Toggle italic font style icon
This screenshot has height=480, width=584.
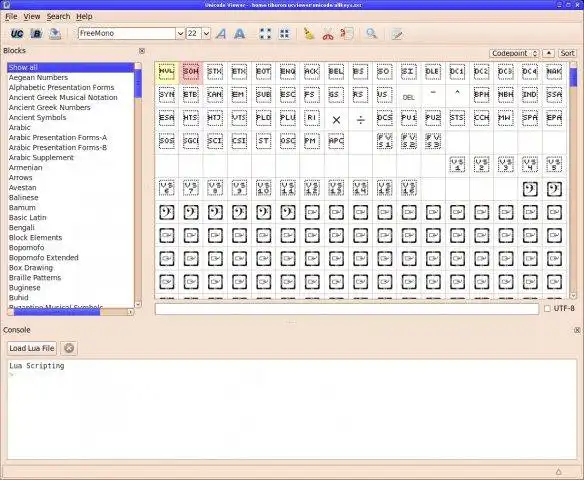[221, 34]
